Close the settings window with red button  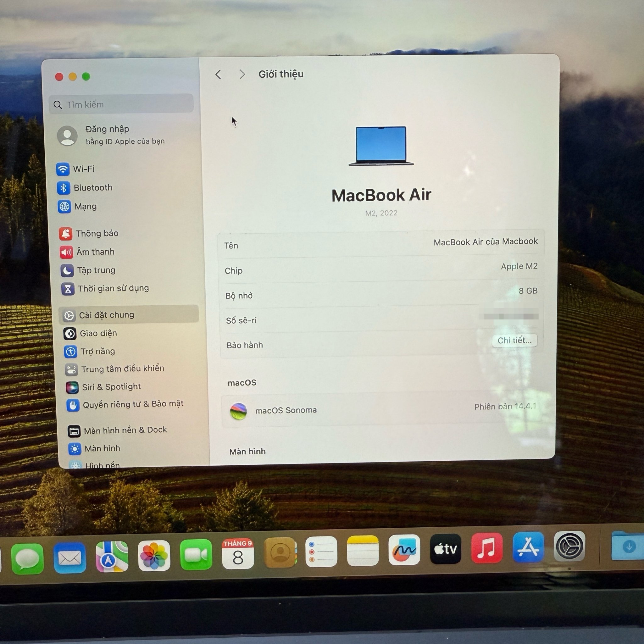(59, 77)
